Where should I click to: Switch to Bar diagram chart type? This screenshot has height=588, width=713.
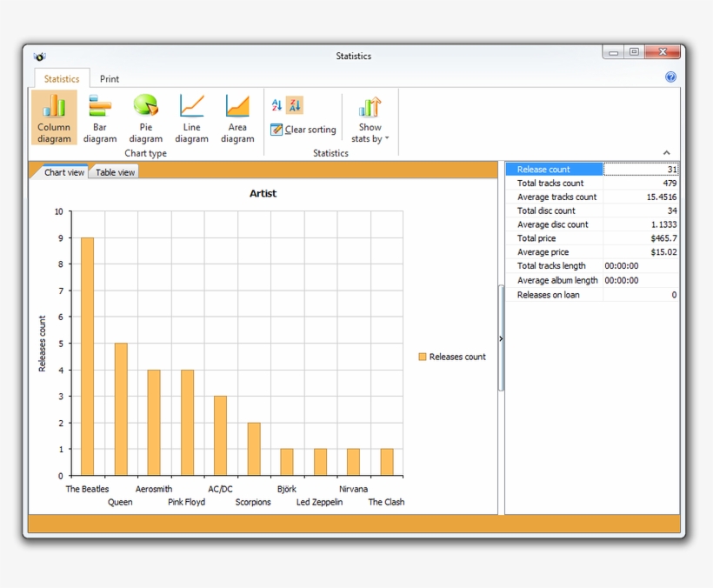tap(100, 117)
